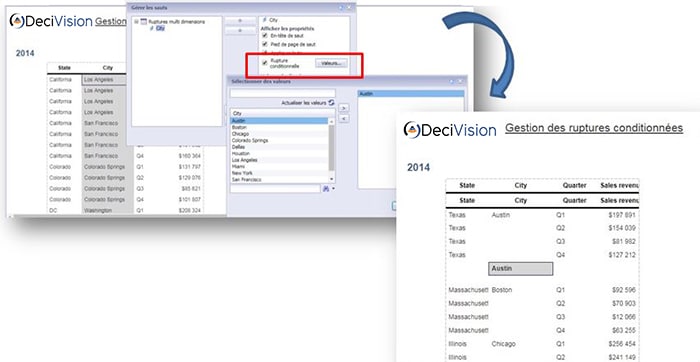Click the help icon in Sélectionner des valeurs title bar
The height and width of the screenshot is (362, 700).
(451, 81)
